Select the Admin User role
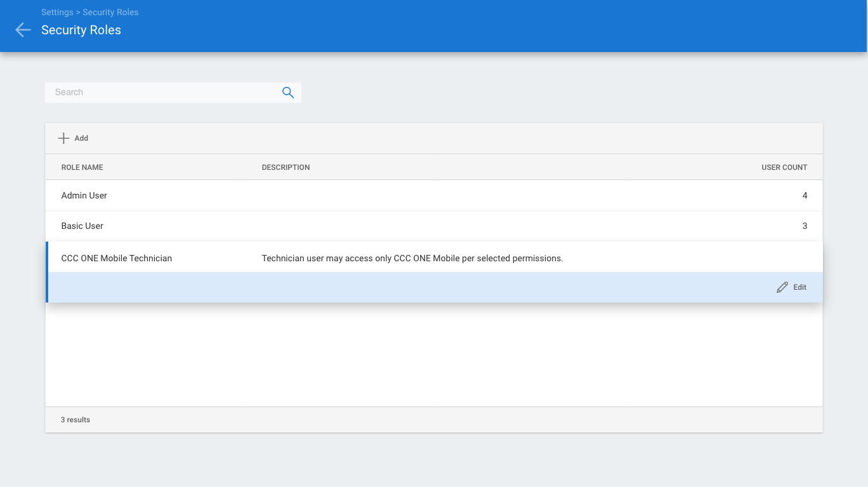 (x=84, y=195)
